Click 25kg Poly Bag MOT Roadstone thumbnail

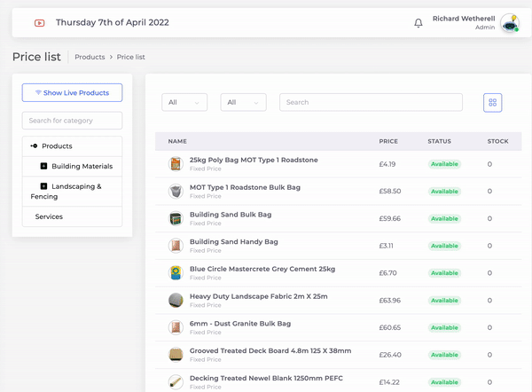(x=176, y=164)
